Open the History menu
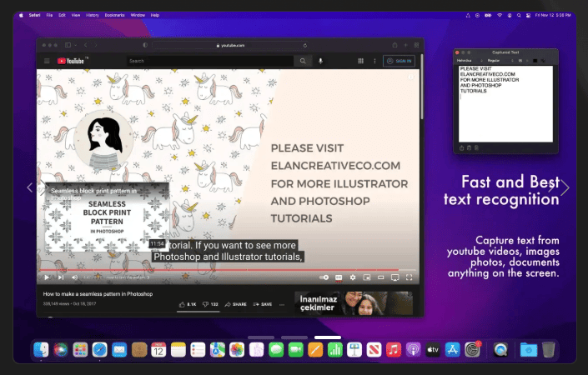The width and height of the screenshot is (588, 375). [93, 15]
